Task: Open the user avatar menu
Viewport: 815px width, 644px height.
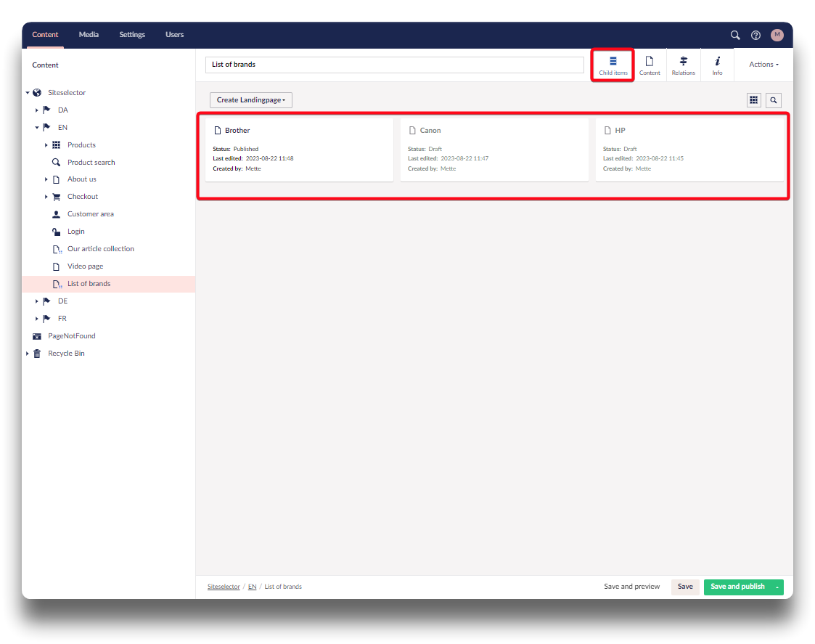Action: point(777,35)
